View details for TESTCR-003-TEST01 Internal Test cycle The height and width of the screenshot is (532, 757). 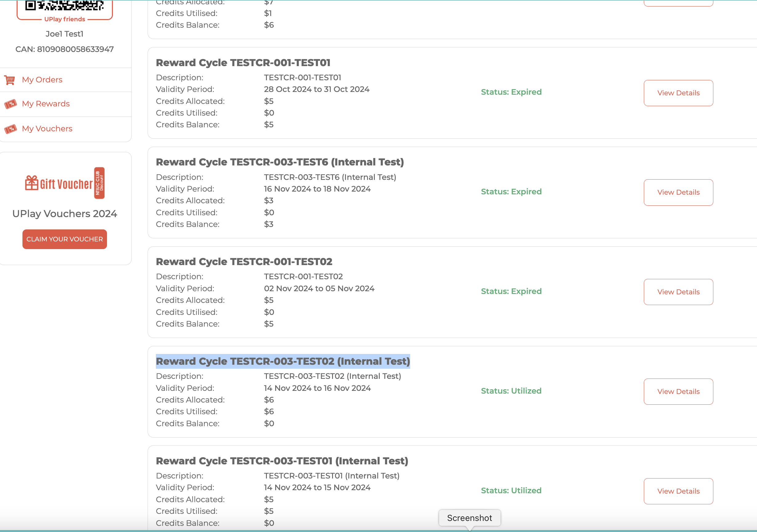[678, 491]
